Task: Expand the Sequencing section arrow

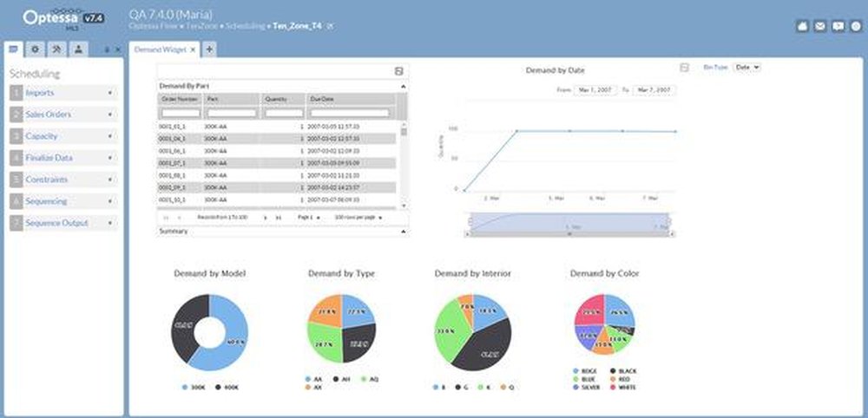Action: (x=110, y=201)
